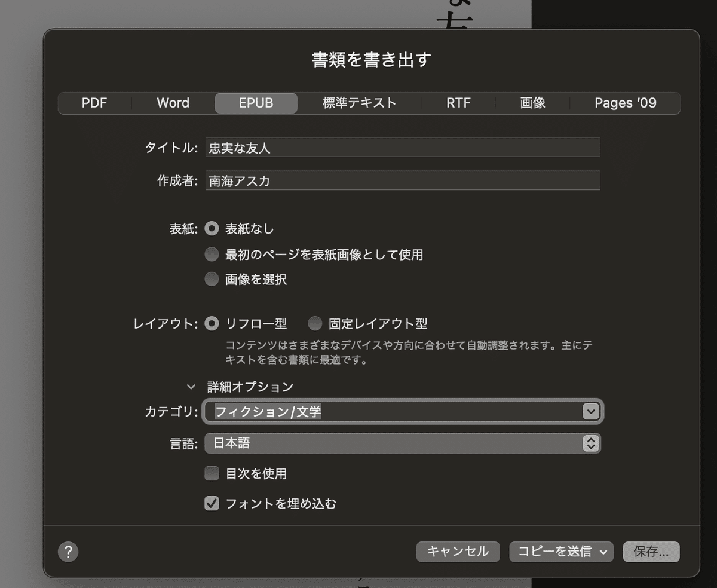This screenshot has width=717, height=588.
Task: Switch to the Word export tab
Action: point(173,103)
